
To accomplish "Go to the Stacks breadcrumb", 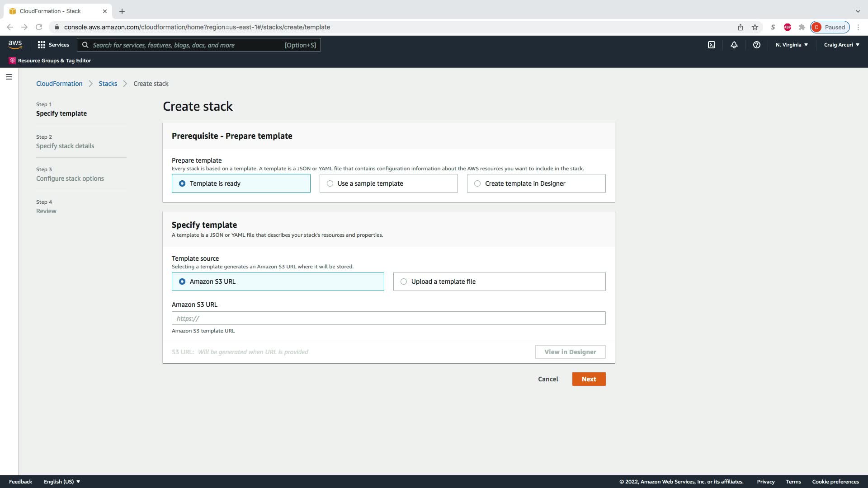I will coord(108,84).
